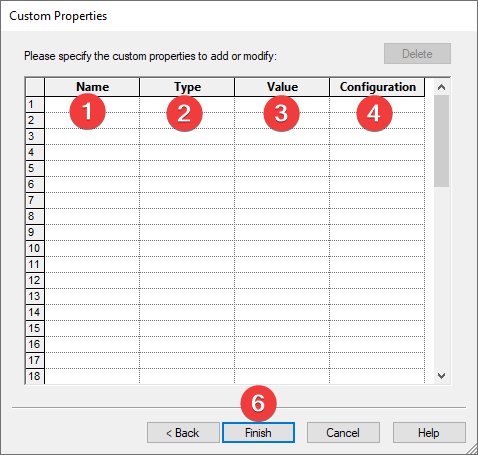Click the greyed-out Delete button
Viewport: 478px width, 455px height.
pyautogui.click(x=417, y=54)
